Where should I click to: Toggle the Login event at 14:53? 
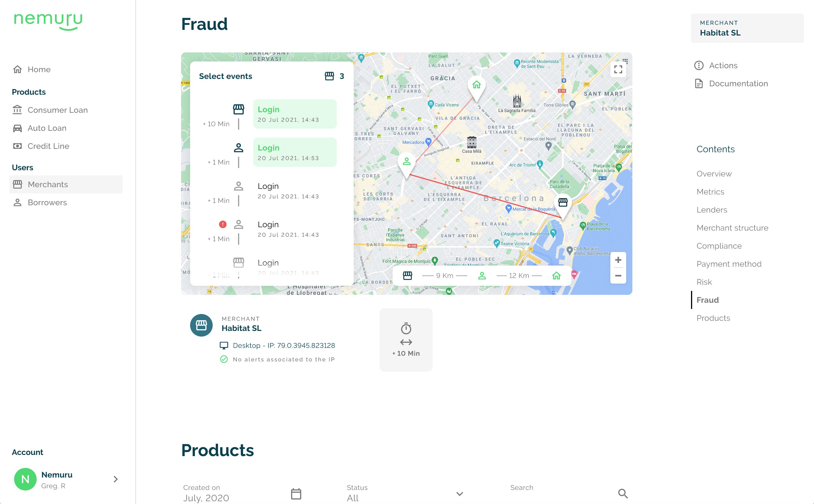pos(295,152)
